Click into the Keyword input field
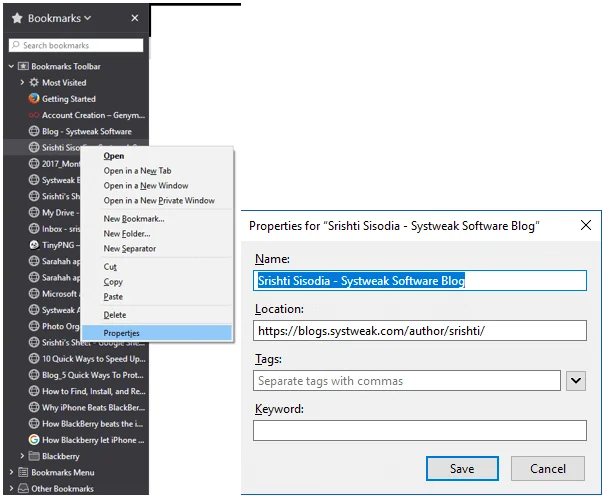The image size is (603, 496). click(419, 431)
